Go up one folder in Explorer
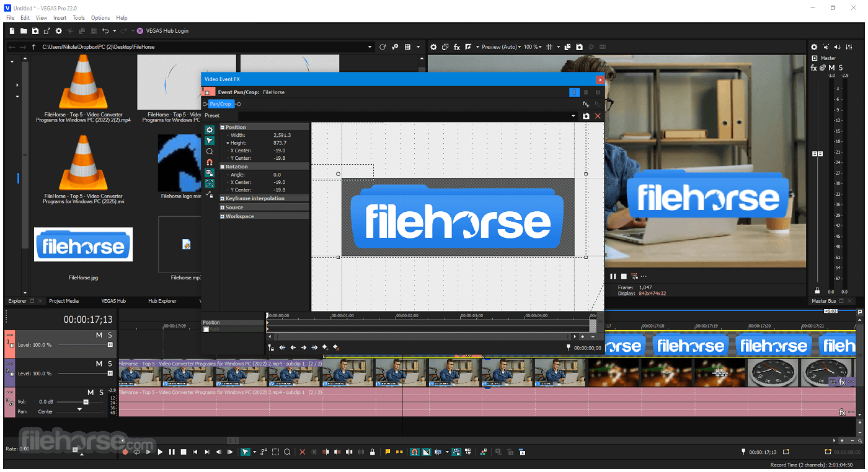 pos(34,47)
